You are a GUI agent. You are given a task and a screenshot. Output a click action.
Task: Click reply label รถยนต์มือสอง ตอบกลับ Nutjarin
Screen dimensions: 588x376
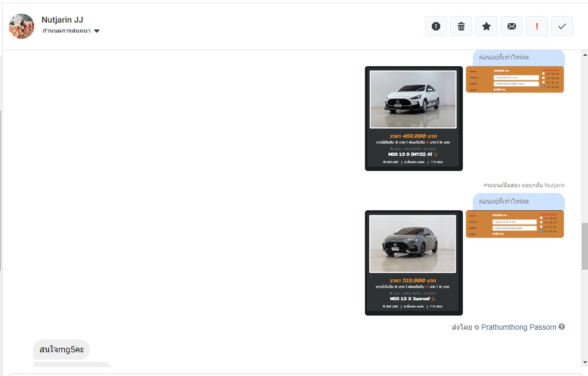click(x=524, y=185)
